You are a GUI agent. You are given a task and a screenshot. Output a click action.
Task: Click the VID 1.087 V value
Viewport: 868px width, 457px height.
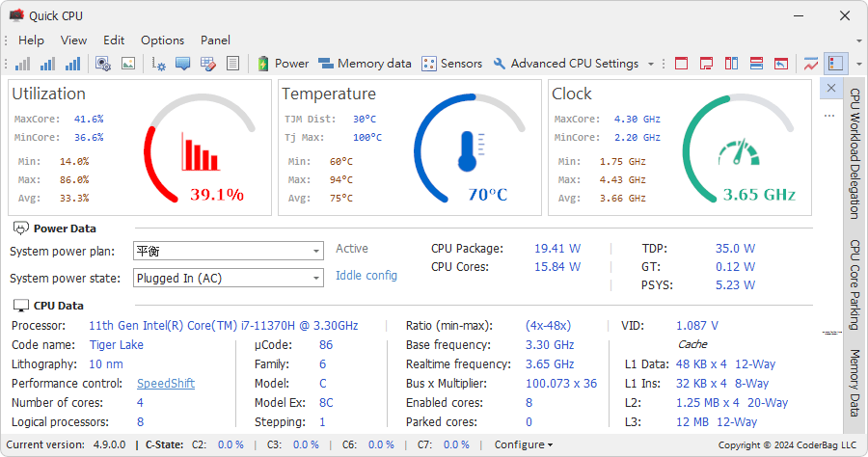[697, 325]
